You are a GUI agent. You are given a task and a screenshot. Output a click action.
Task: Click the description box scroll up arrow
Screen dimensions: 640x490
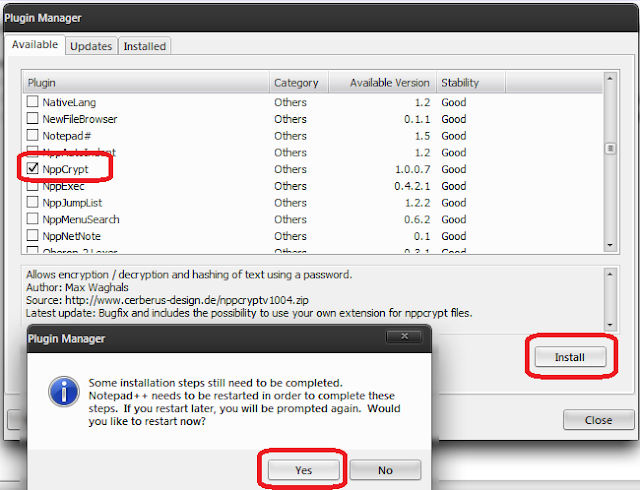pos(610,274)
